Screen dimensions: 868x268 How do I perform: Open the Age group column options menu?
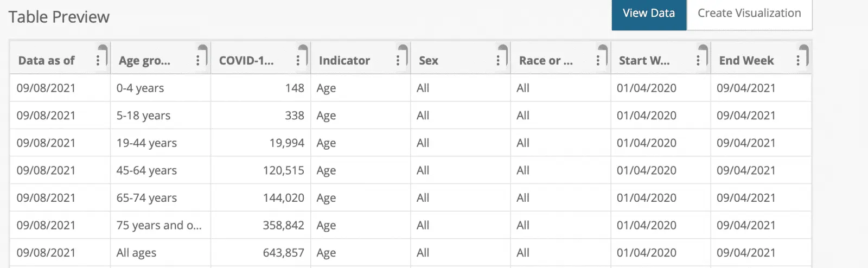(198, 60)
